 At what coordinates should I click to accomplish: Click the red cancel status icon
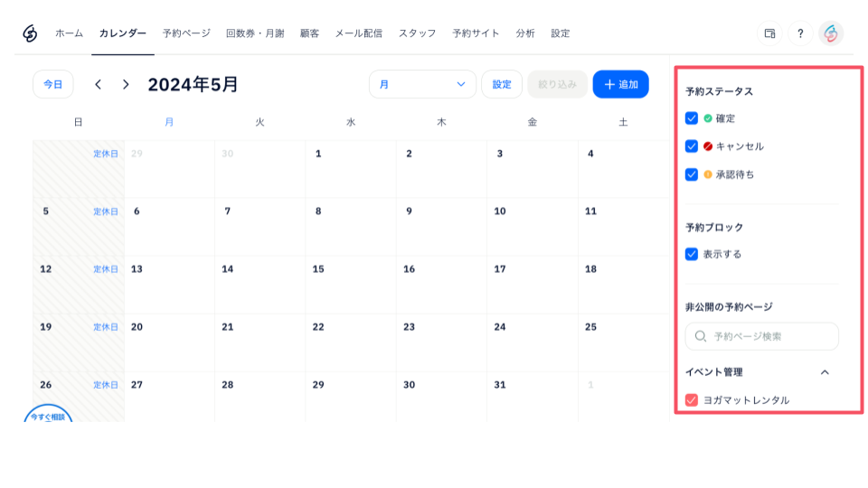pyautogui.click(x=707, y=146)
